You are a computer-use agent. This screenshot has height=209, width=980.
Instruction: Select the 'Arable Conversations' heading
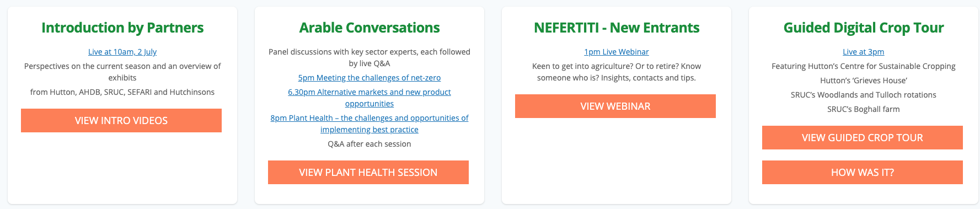(369, 28)
